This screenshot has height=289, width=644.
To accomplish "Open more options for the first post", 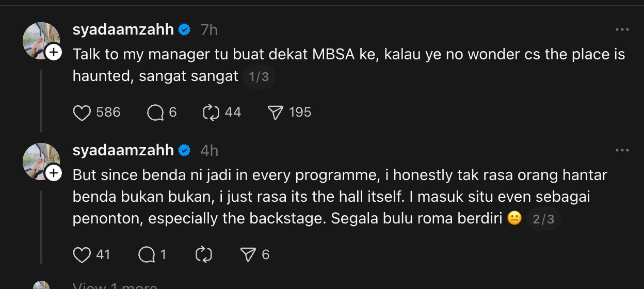I will 622,30.
